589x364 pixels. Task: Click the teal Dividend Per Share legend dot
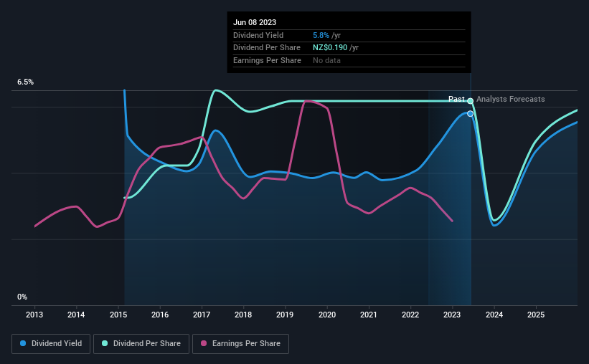click(105, 343)
